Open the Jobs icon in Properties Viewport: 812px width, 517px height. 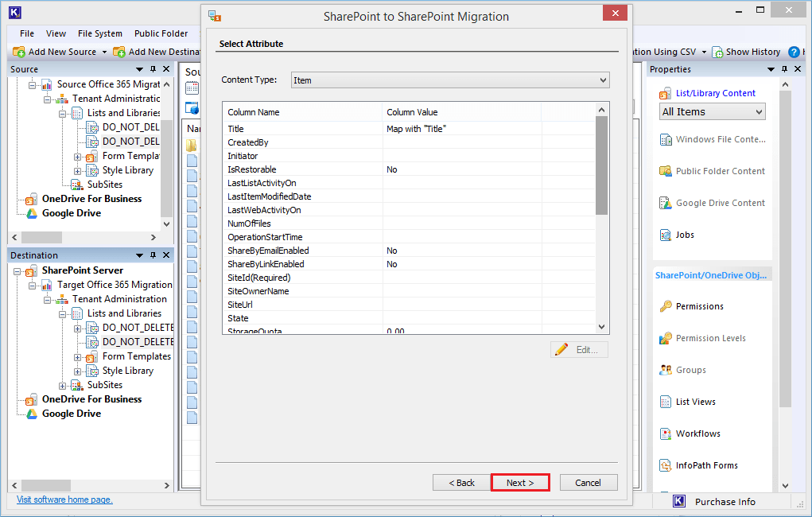click(666, 235)
